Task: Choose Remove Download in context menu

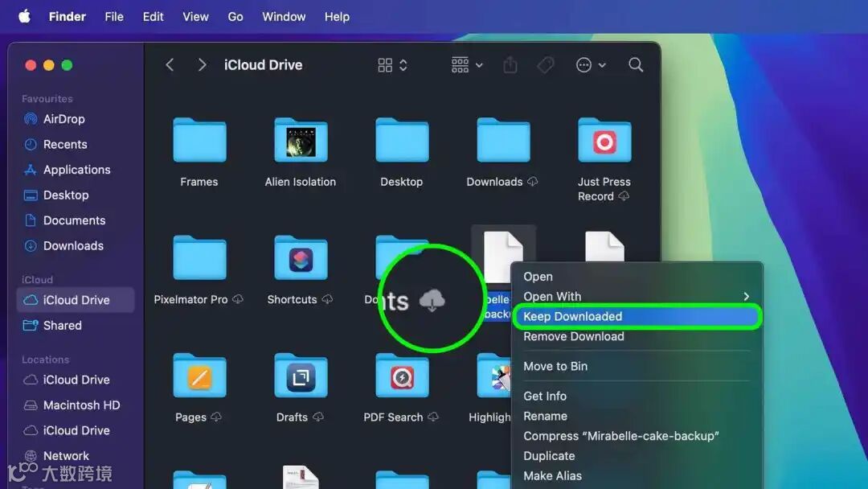Action: pyautogui.click(x=637, y=336)
